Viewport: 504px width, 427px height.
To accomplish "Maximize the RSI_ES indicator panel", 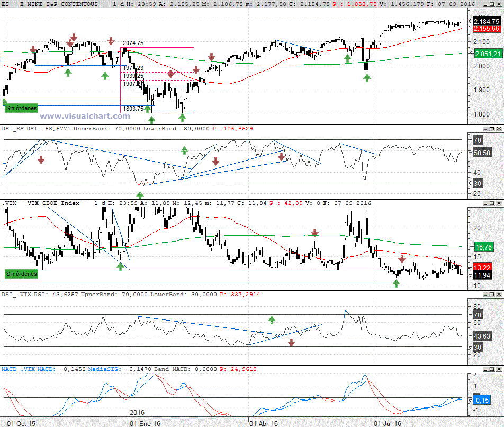I will click(492, 129).
